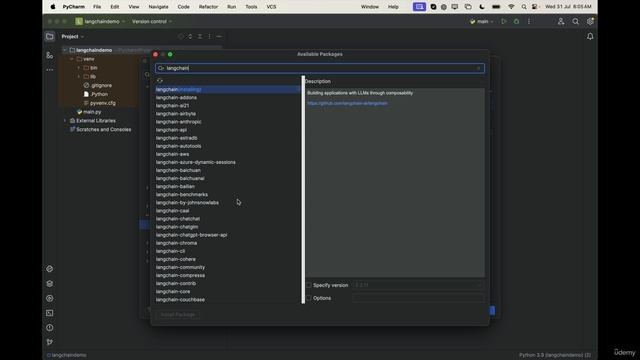640x360 pixels.
Task: Hide the Project panel with minimize icon
Action: [x=219, y=37]
